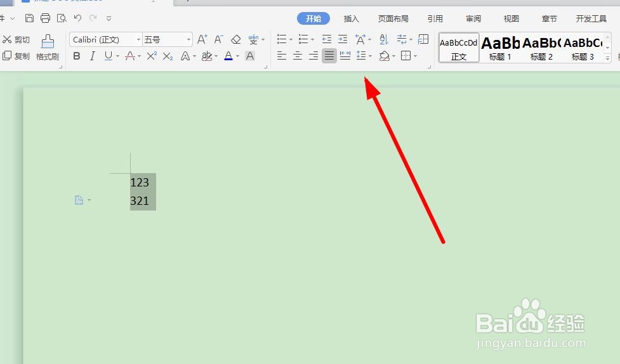Apply text highlight color
Screen dimensions: 620x364
click(x=207, y=56)
